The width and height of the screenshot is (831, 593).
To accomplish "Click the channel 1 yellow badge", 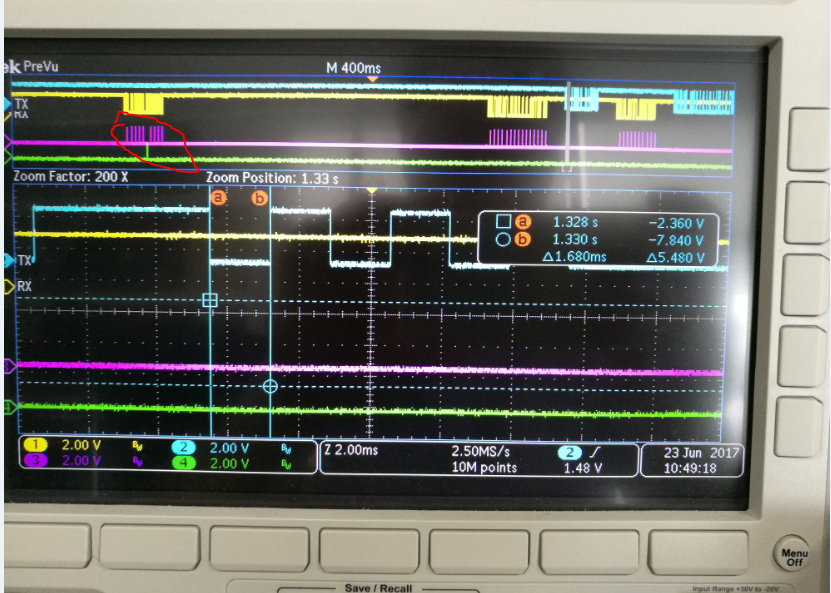I will pos(36,445).
